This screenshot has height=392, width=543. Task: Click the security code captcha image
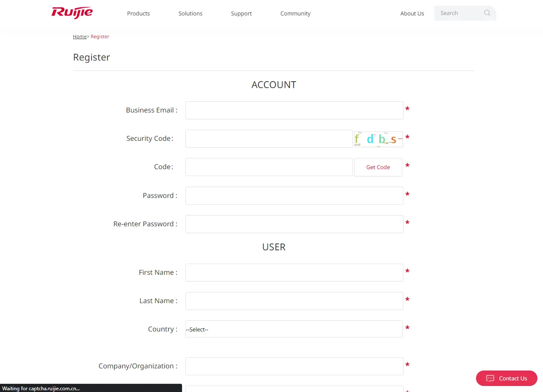pos(378,139)
